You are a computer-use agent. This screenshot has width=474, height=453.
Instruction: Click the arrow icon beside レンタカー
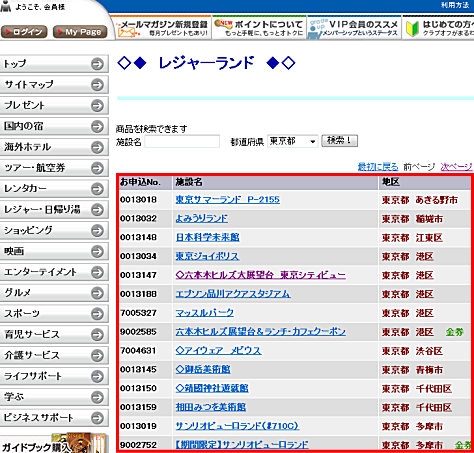(x=97, y=189)
